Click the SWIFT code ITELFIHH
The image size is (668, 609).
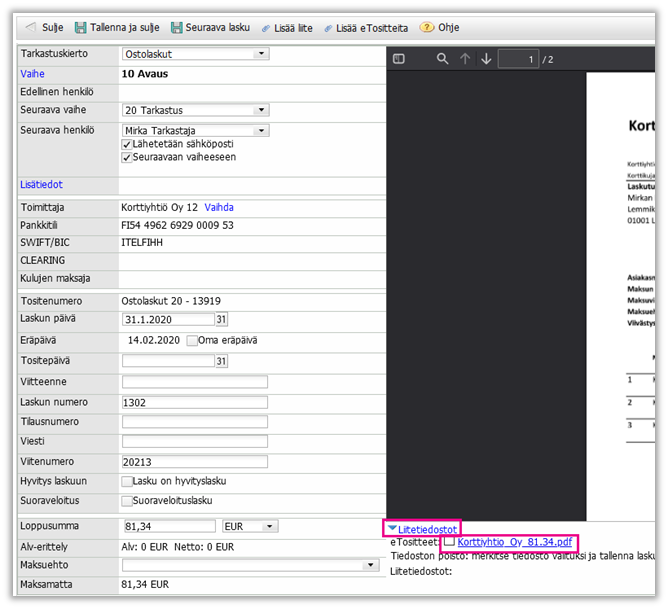point(142,243)
